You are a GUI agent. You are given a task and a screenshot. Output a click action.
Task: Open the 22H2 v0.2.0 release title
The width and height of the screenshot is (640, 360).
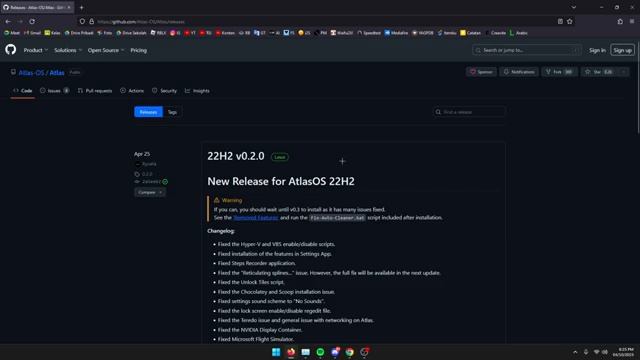click(x=236, y=156)
